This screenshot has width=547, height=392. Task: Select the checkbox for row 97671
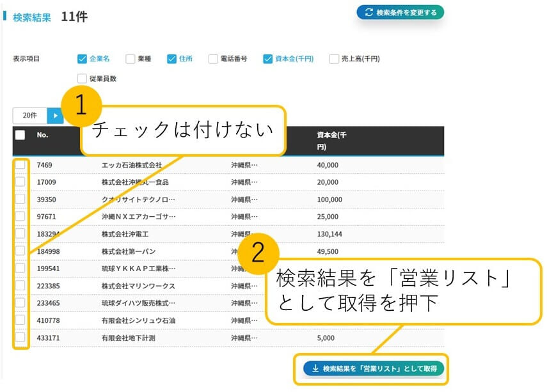click(x=20, y=217)
